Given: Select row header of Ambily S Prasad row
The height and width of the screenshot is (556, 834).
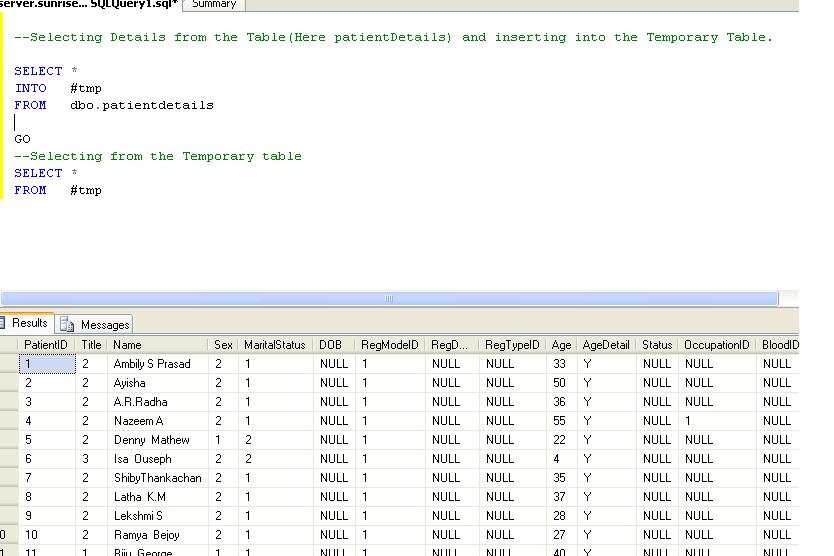Looking at the screenshot, I should [x=9, y=364].
